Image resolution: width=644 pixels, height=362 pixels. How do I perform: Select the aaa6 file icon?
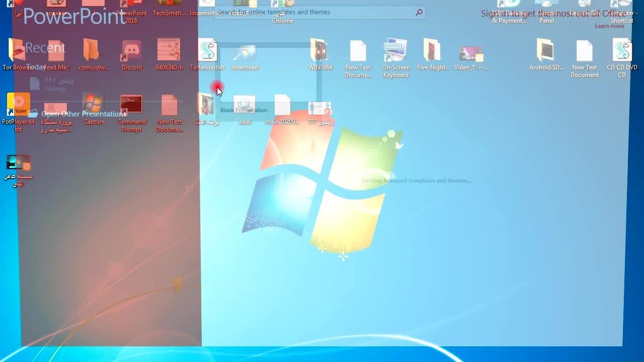[245, 108]
